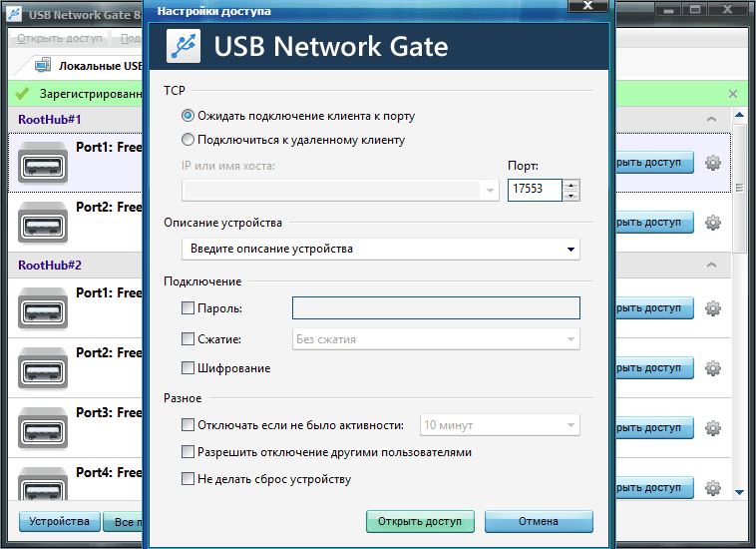Viewport: 756px width, 549px height.
Task: Open settings gear for RootHub#1 Port1
Action: [712, 163]
